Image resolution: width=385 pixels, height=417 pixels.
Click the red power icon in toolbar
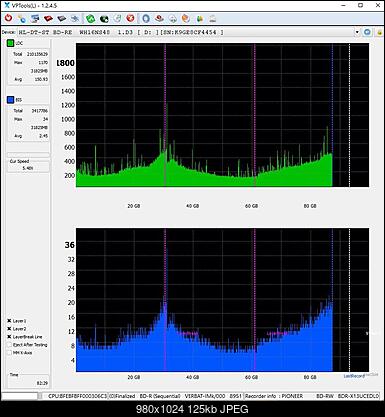coord(8,18)
